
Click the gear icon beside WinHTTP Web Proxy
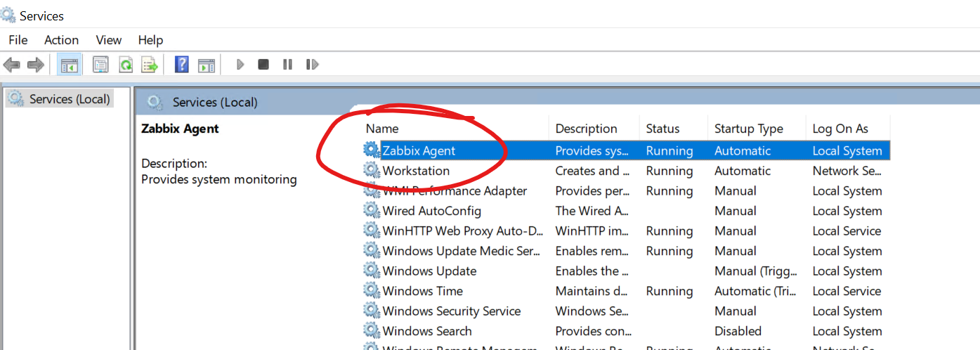(372, 230)
